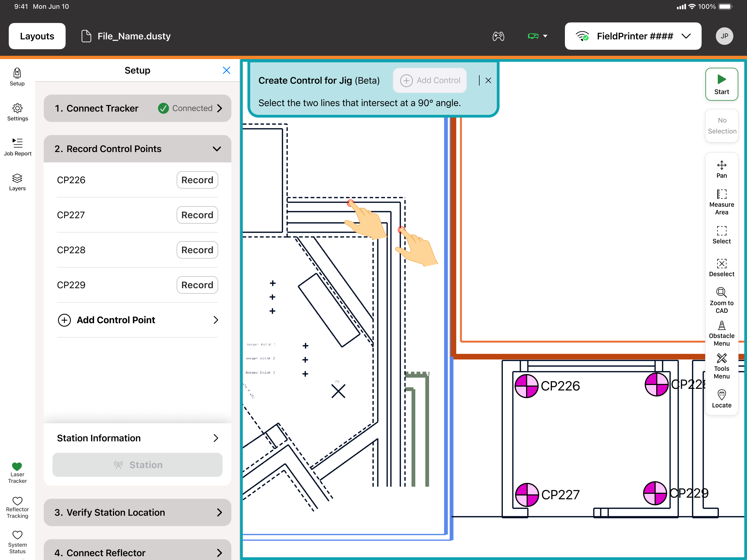The height and width of the screenshot is (560, 747).
Task: Record control point CP229
Action: click(197, 285)
